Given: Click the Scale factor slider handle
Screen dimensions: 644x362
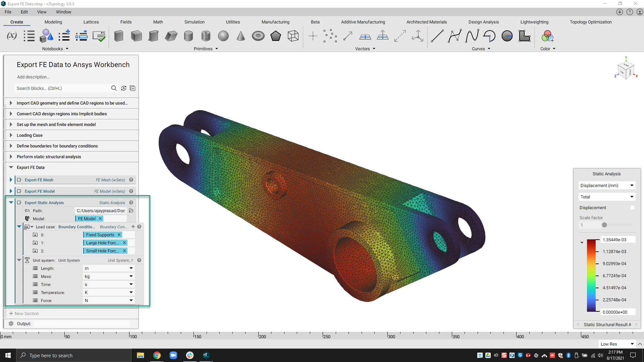Looking at the screenshot, I should pyautogui.click(x=604, y=225).
